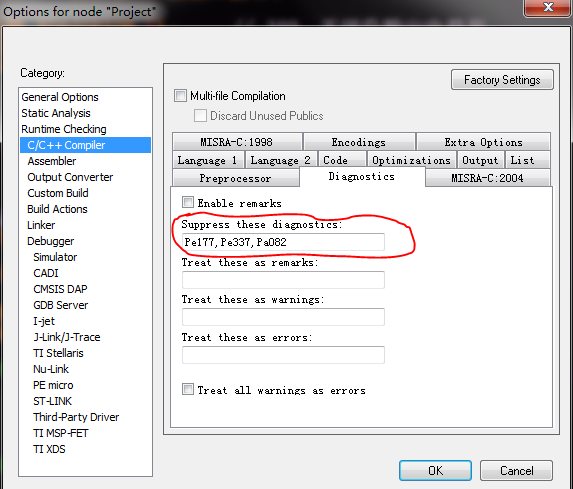This screenshot has width=573, height=489.
Task: Enable remarks checkbox
Action: (188, 202)
